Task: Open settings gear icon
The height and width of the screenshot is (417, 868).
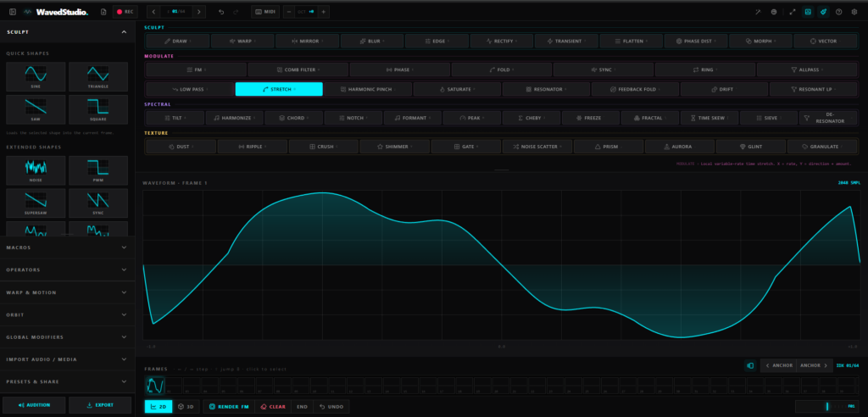Action: pos(854,12)
